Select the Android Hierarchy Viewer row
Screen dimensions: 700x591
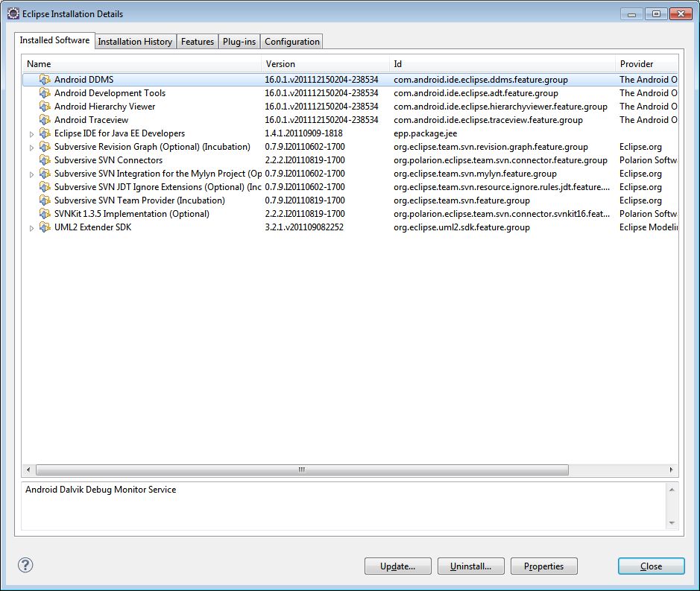pos(350,107)
